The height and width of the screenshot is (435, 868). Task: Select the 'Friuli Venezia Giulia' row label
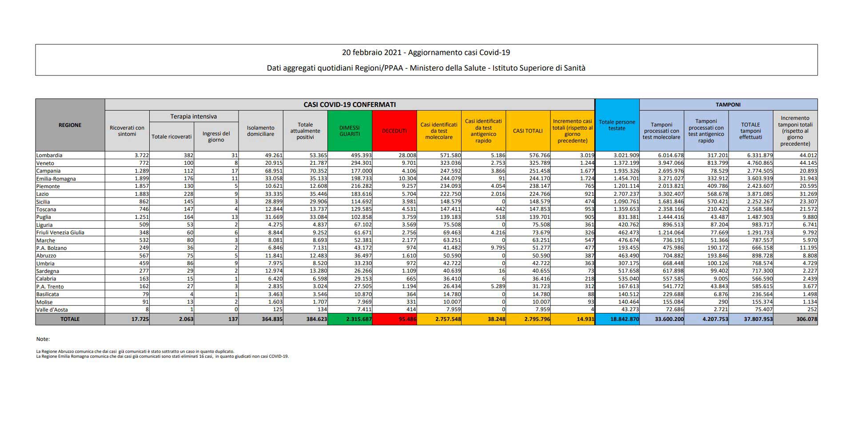60,233
